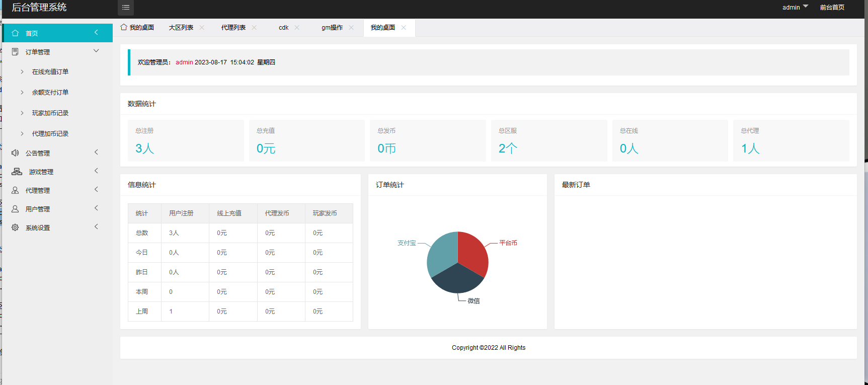Click the home icon on the 我的桌面 tab

[x=124, y=27]
